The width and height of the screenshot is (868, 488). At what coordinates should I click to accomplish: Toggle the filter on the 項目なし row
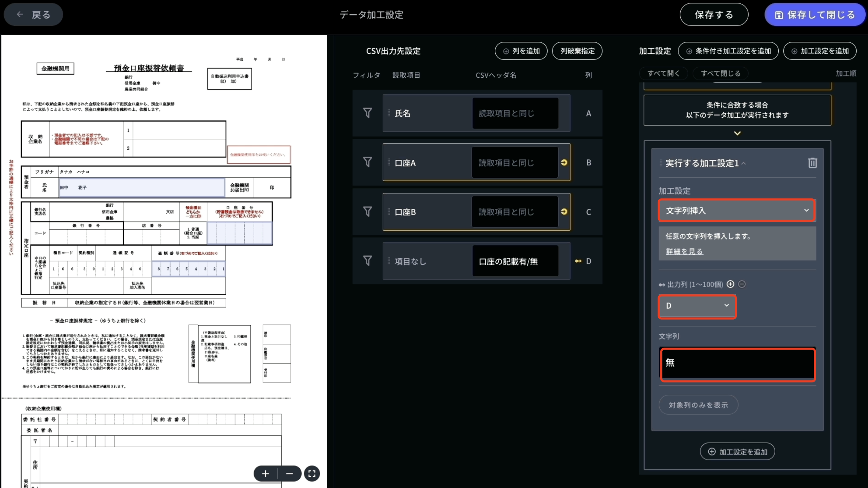367,261
